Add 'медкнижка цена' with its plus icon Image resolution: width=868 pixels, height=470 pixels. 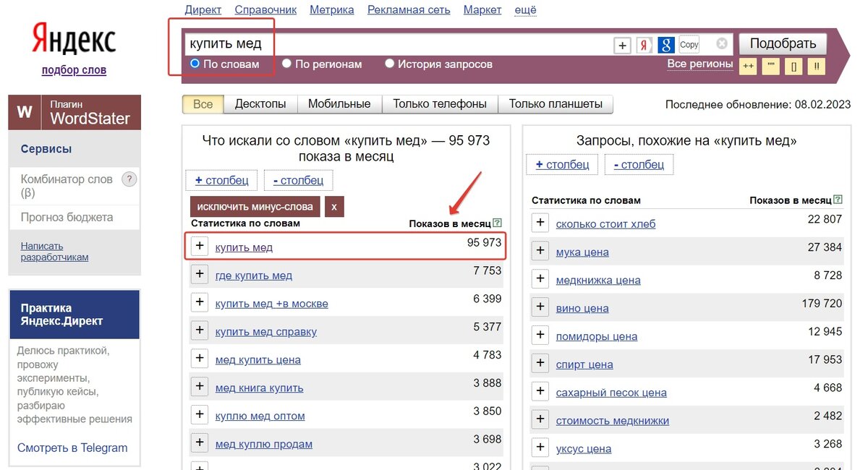[540, 279]
